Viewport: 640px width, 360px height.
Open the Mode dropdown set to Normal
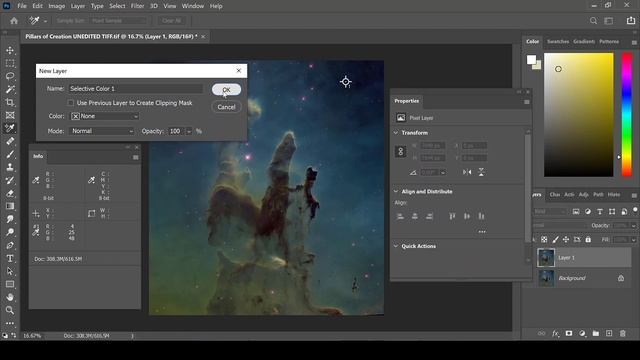102,131
